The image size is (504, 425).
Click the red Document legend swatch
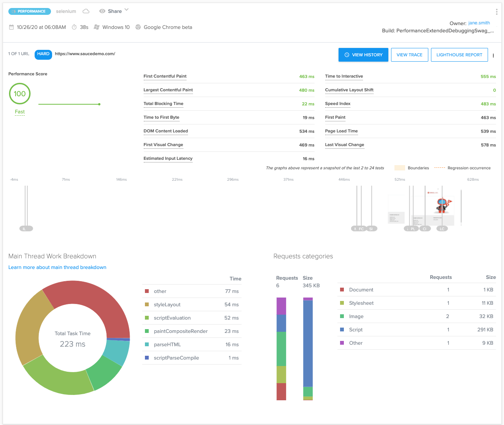point(342,290)
